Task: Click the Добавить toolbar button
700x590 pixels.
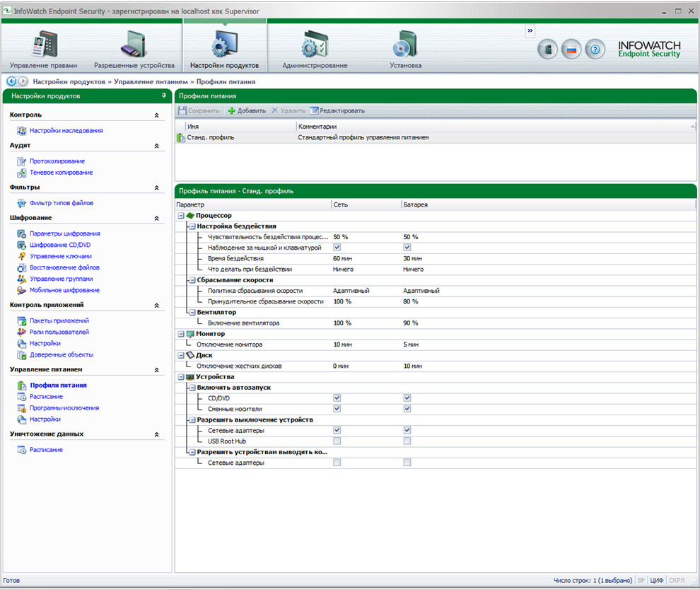Action: tap(247, 111)
